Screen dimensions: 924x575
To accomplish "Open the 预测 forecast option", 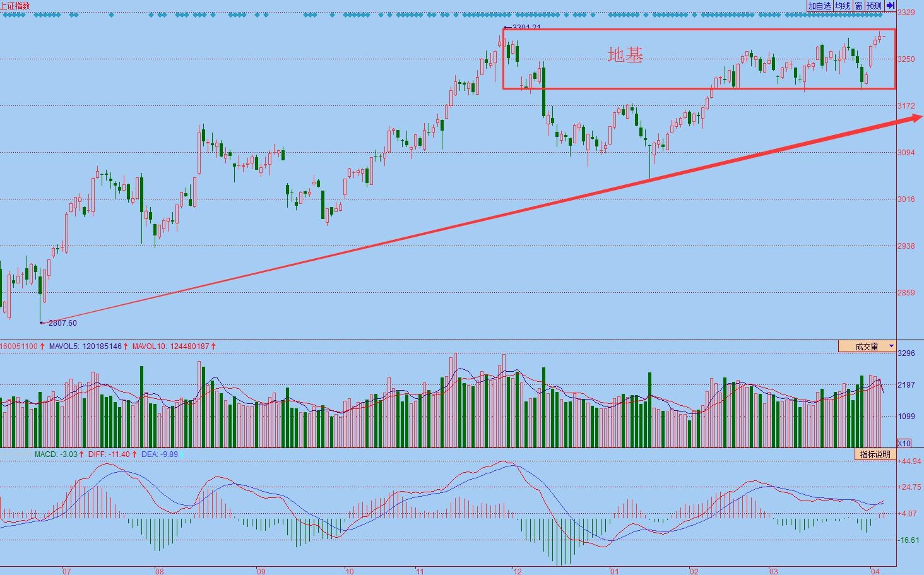I will coord(874,6).
